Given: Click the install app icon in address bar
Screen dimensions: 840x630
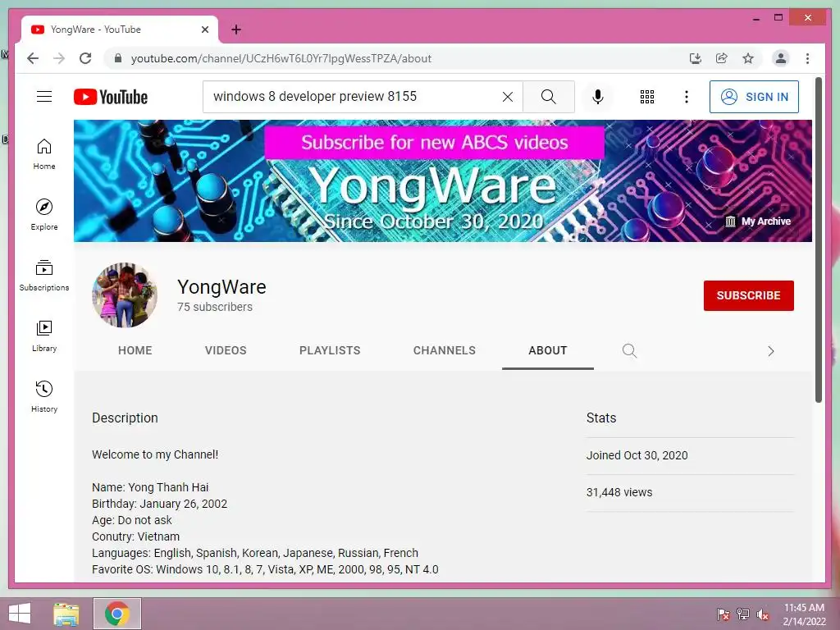Looking at the screenshot, I should [x=696, y=58].
